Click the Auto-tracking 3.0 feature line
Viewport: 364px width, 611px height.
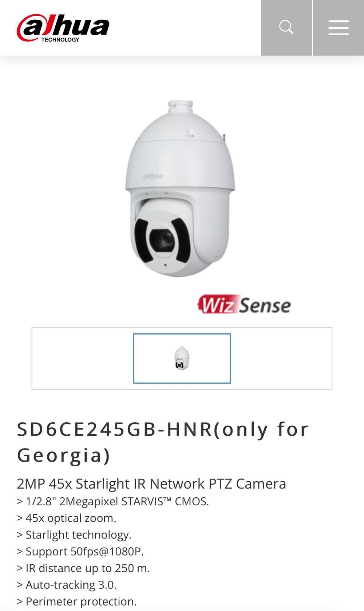[x=67, y=585]
